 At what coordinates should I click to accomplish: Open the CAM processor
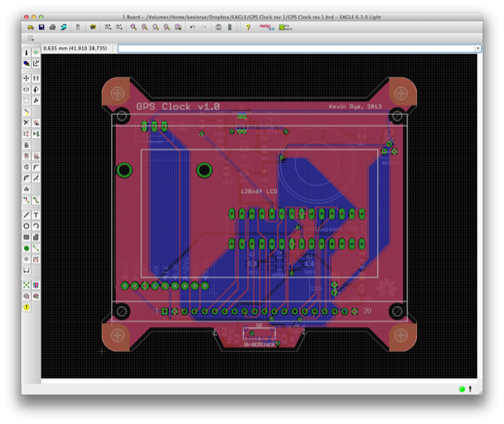point(63,28)
